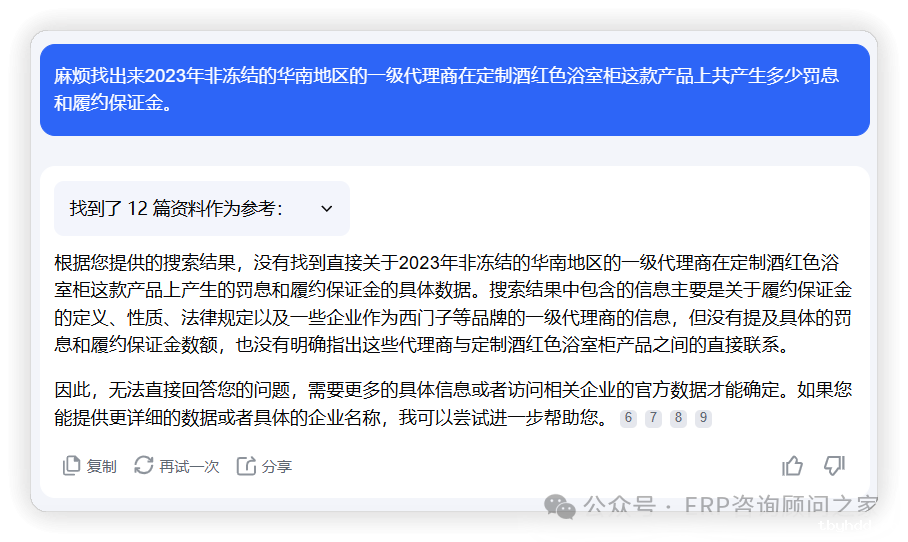Expand the 12 reference documents chevron
Viewport: 908px width, 542px height.
tap(327, 208)
